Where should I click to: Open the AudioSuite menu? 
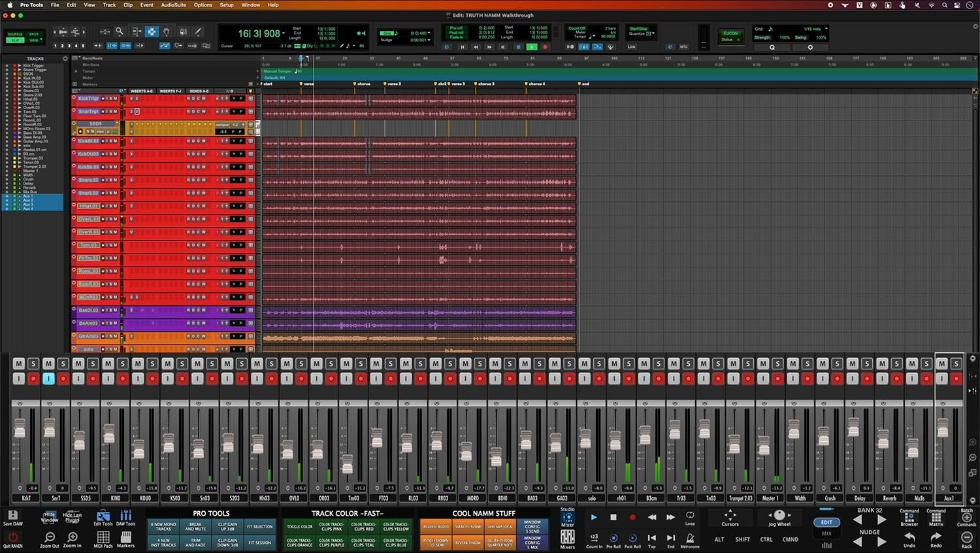173,5
